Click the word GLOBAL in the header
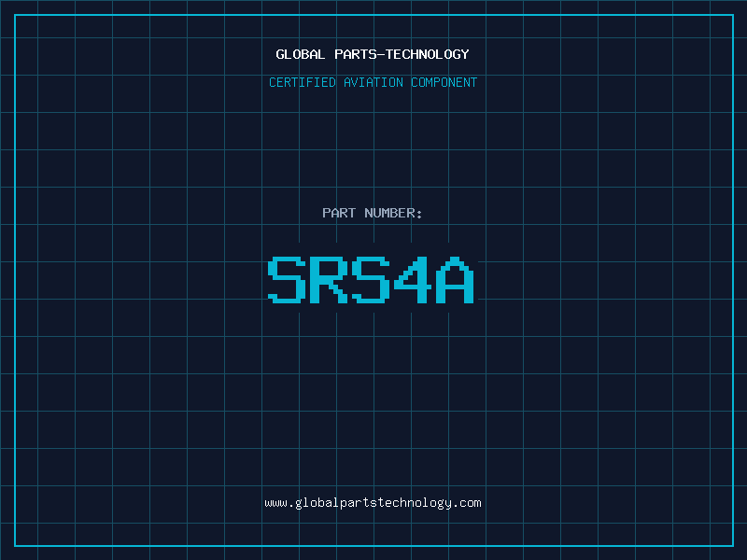Screen dimensions: 747x560 (x=300, y=54)
